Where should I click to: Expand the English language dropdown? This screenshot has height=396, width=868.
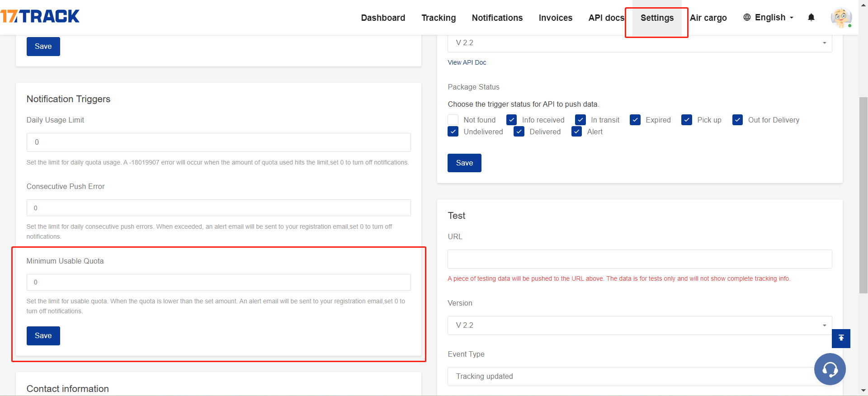[774, 18]
